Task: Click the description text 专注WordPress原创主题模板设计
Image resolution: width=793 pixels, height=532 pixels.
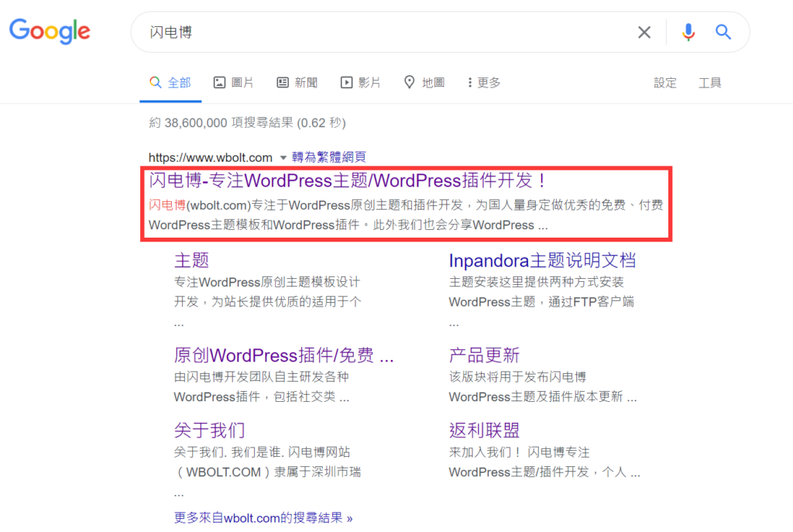Action: coord(267,282)
